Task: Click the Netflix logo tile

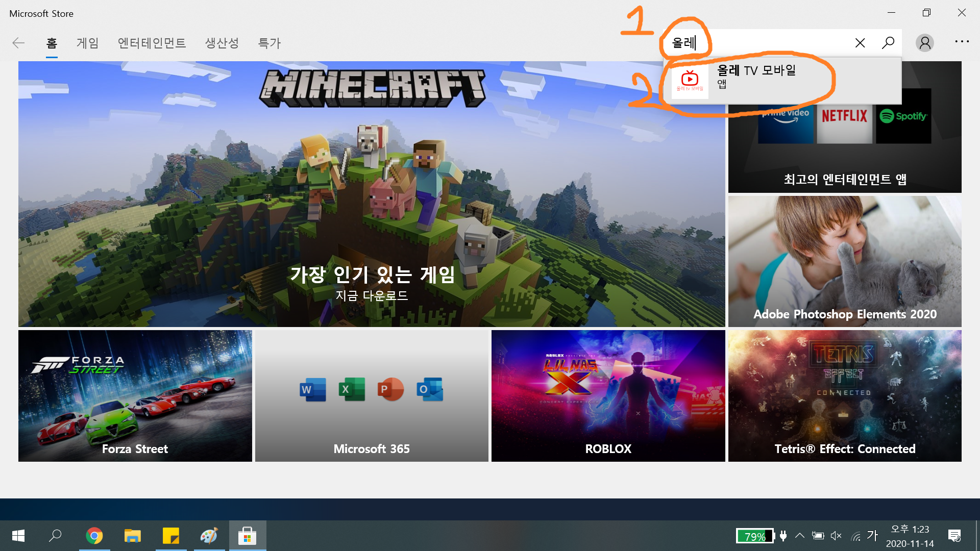Action: (845, 116)
